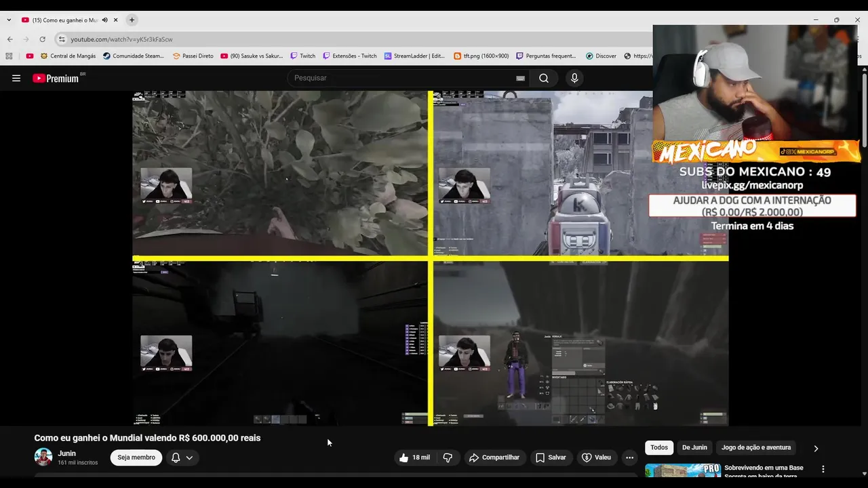Open Junin channel avatar
This screenshot has width=868, height=488.
43,457
